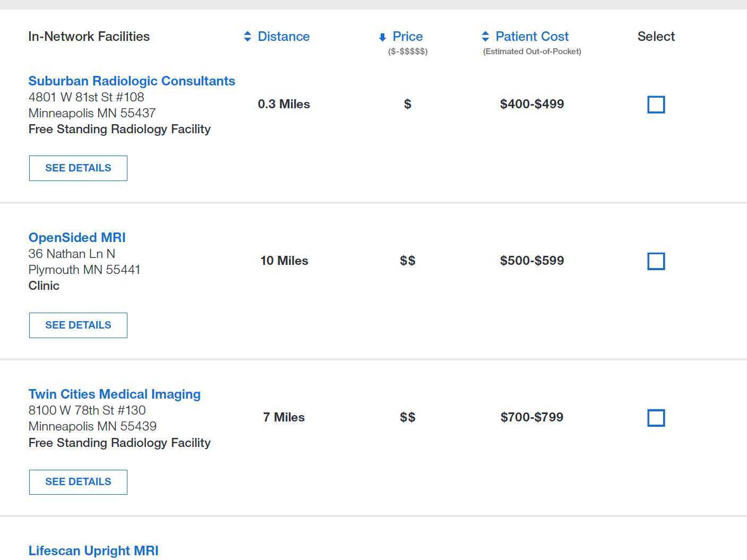This screenshot has width=747, height=560.
Task: Click the 10 Miles distance value
Action: click(284, 261)
